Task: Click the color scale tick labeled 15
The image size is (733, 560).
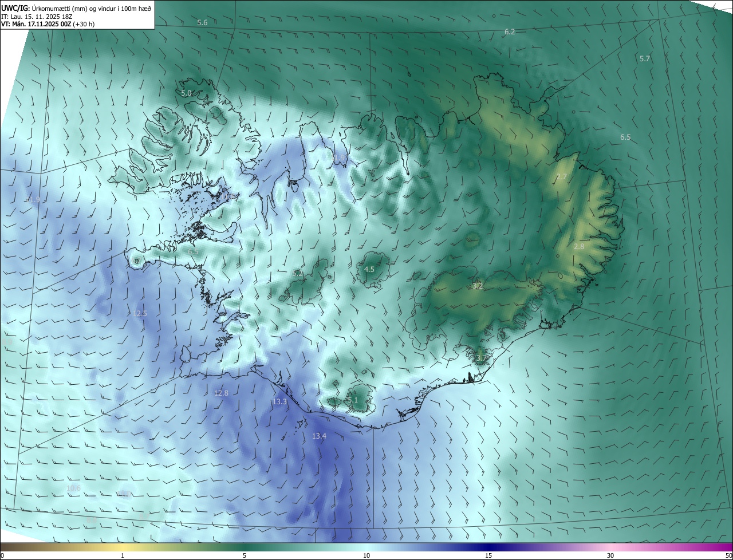Action: [x=488, y=555]
